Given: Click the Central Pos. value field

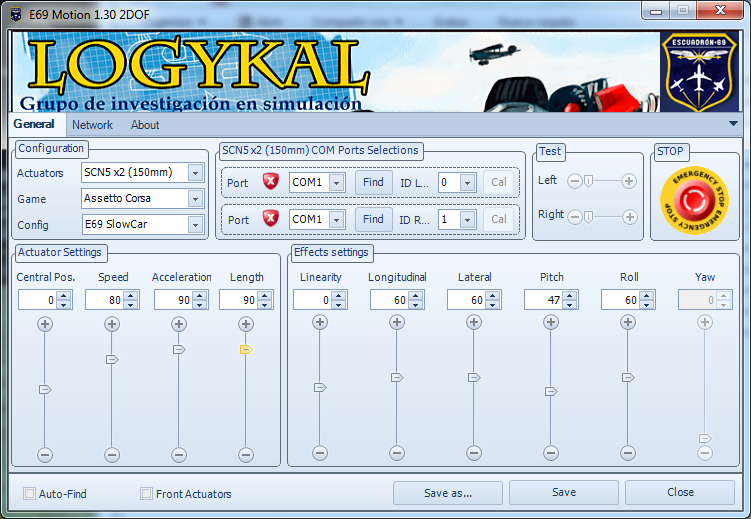Looking at the screenshot, I should click(x=37, y=300).
